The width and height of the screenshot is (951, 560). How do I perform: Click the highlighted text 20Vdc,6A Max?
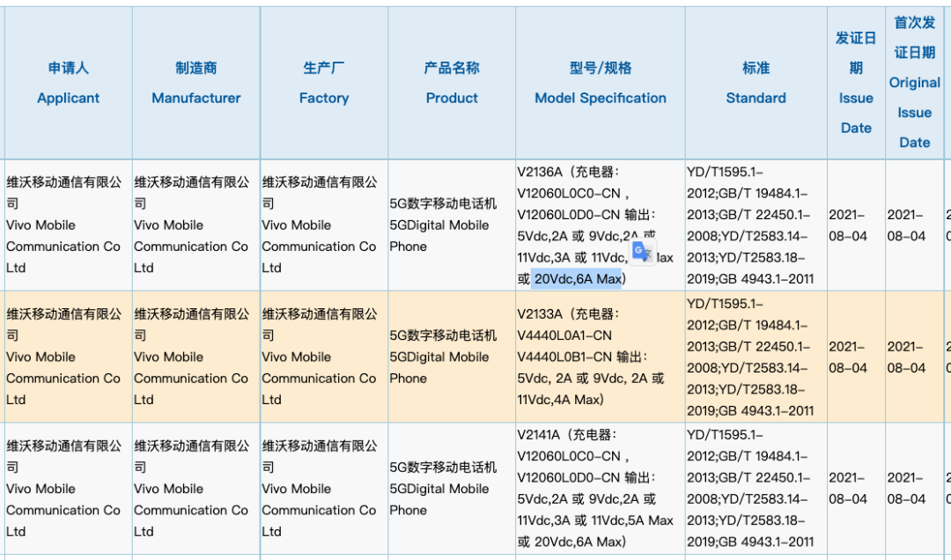(577, 278)
